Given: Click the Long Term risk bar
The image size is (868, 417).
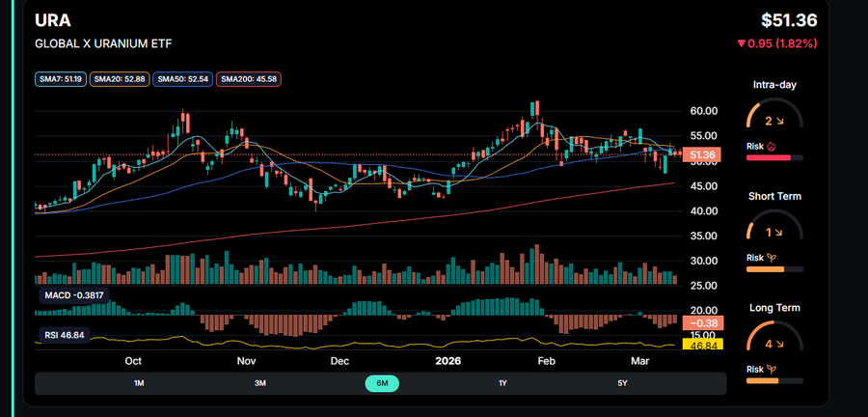Looking at the screenshot, I should pyautogui.click(x=774, y=380).
